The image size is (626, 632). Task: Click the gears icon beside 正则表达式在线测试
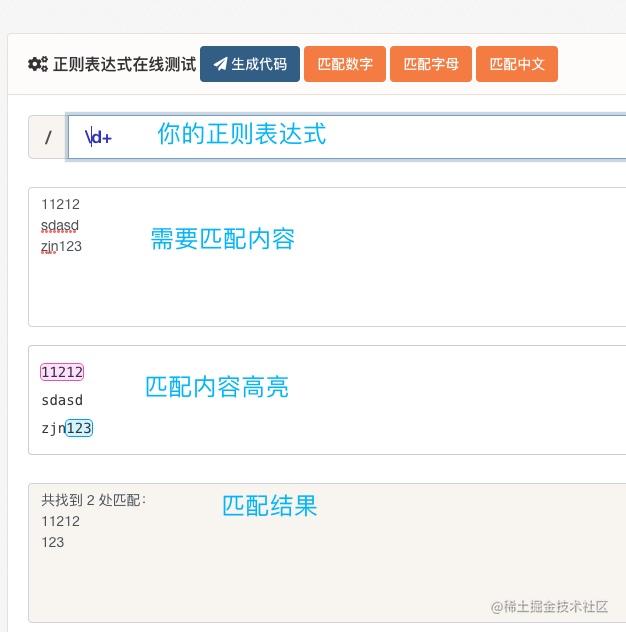tap(37, 64)
